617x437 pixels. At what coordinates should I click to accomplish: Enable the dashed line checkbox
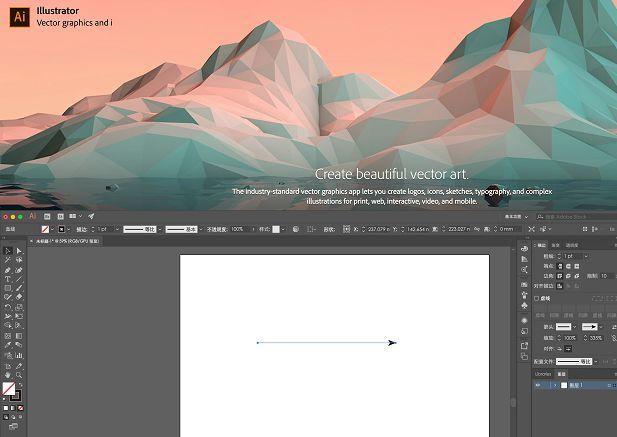(537, 299)
